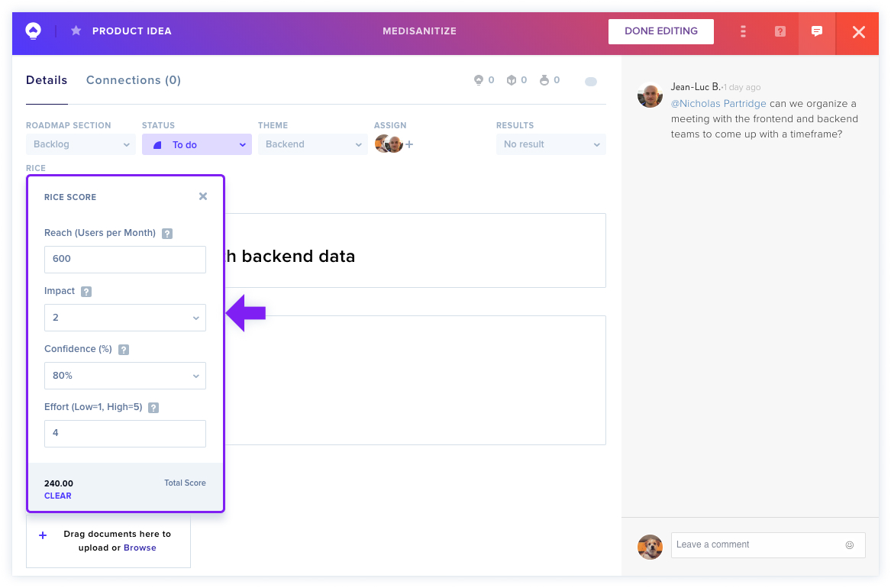Screen dimensions: 891x588
Task: Open the three-dot more options menu
Action: (743, 31)
